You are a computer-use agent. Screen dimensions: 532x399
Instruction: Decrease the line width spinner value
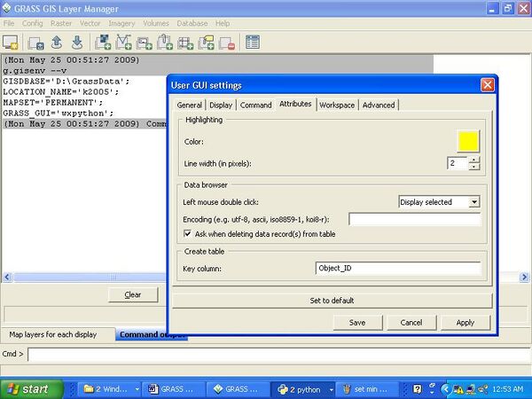pos(474,167)
